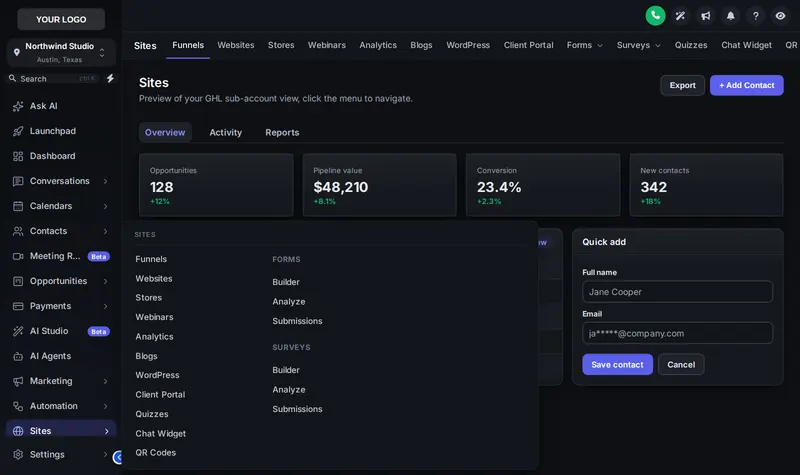
Task: Open the Opportunities 128 stat card
Action: click(216, 185)
